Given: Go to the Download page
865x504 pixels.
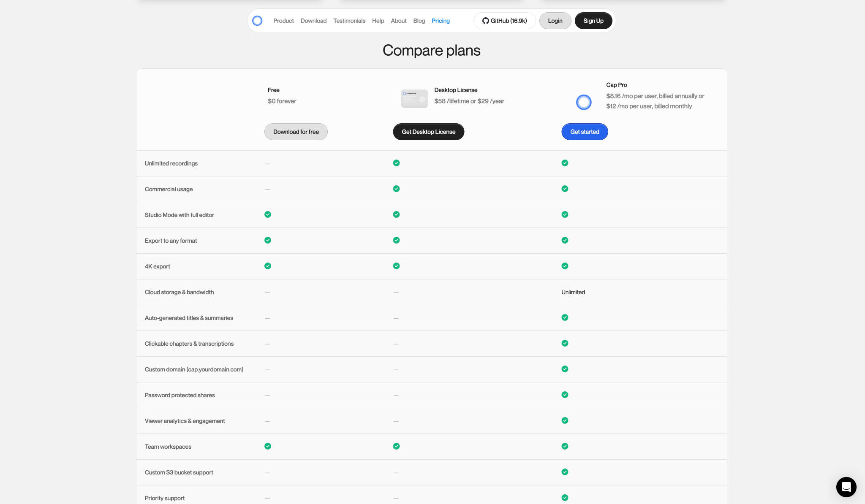Looking at the screenshot, I should coord(313,21).
